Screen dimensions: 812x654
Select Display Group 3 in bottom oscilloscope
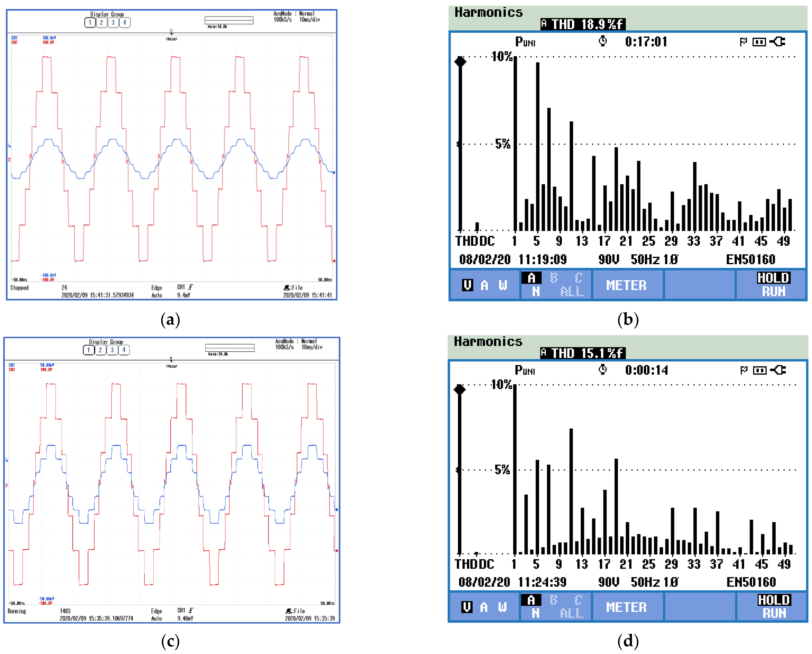[112, 350]
